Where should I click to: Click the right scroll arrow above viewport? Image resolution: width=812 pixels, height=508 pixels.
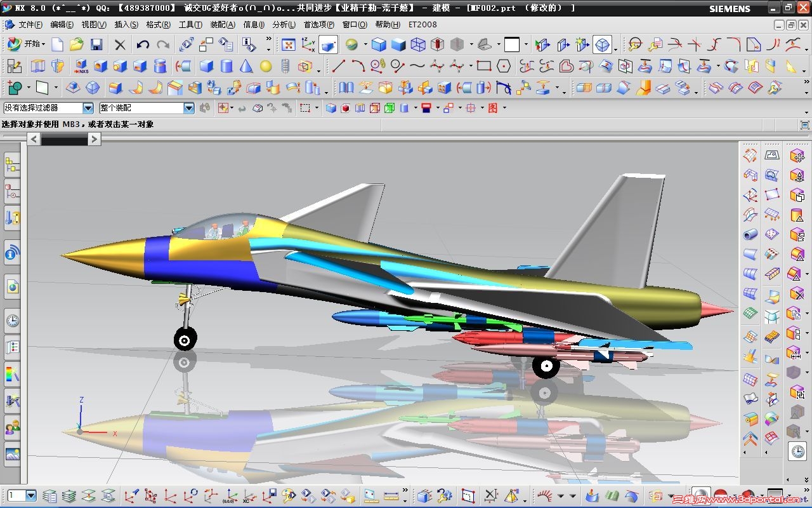[94, 138]
